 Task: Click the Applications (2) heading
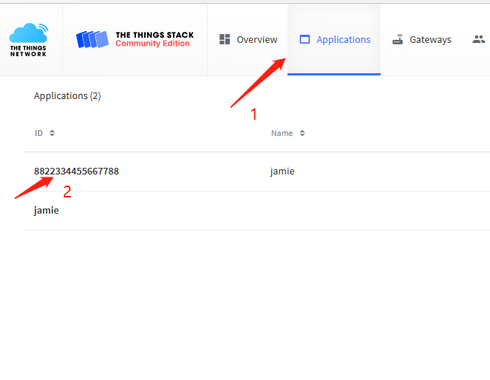[67, 96]
